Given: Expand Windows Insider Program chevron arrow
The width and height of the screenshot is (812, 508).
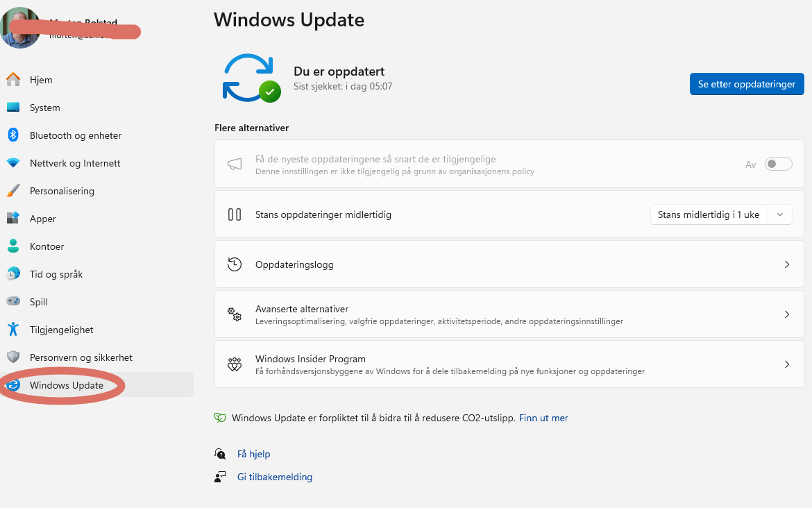Looking at the screenshot, I should [787, 364].
